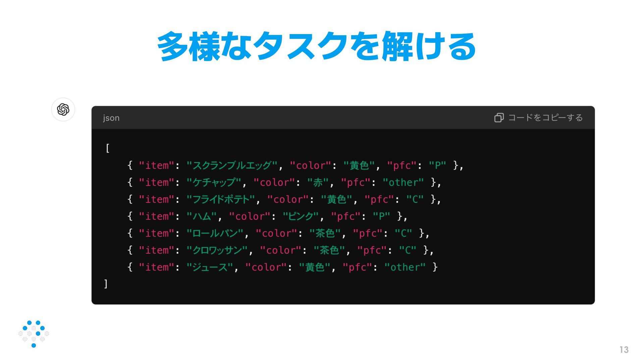Click the 赤 color value
Image resolution: width=644 pixels, height=362 pixels.
(x=318, y=183)
